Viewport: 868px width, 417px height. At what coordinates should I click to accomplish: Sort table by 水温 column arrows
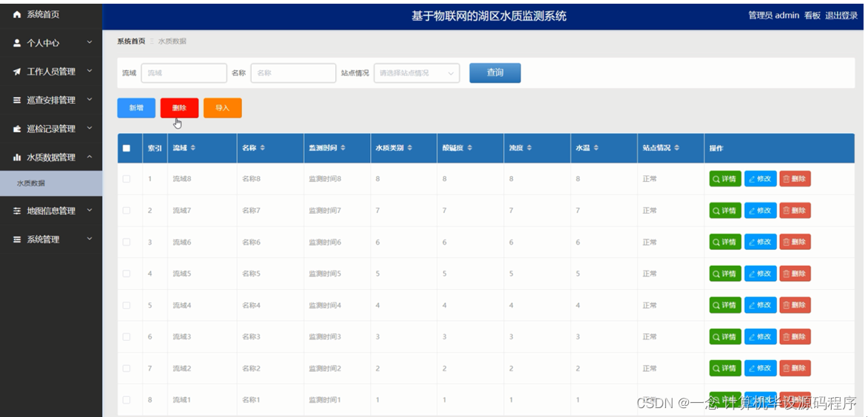pyautogui.click(x=596, y=148)
